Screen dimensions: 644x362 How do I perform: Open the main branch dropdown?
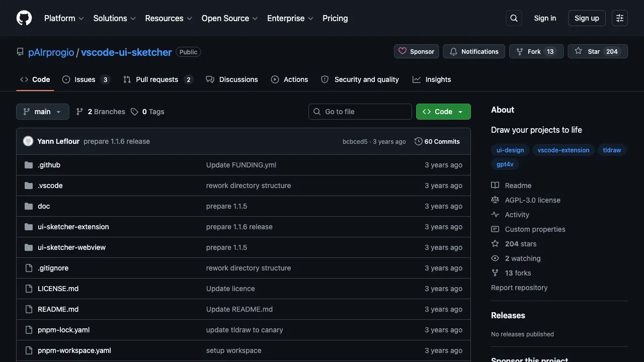coord(42,112)
